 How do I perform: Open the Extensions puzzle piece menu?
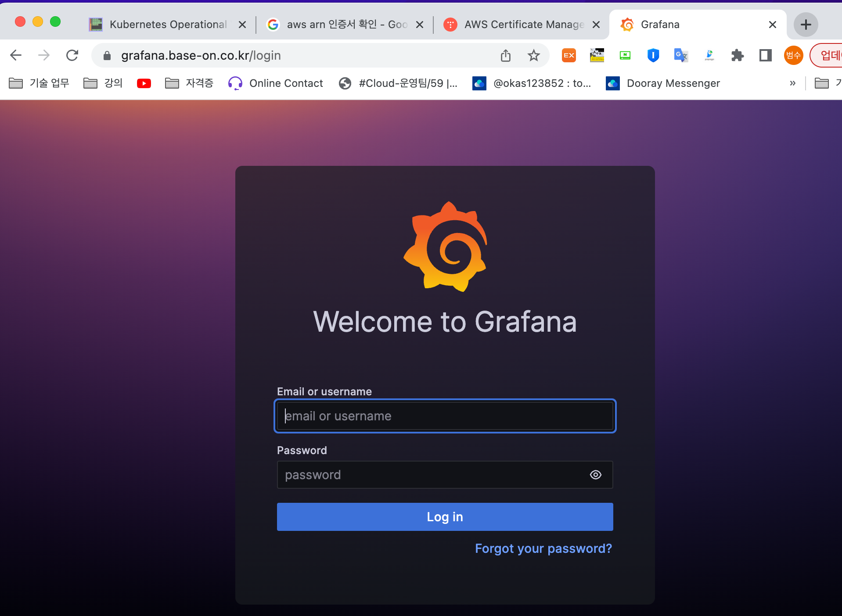pos(738,55)
